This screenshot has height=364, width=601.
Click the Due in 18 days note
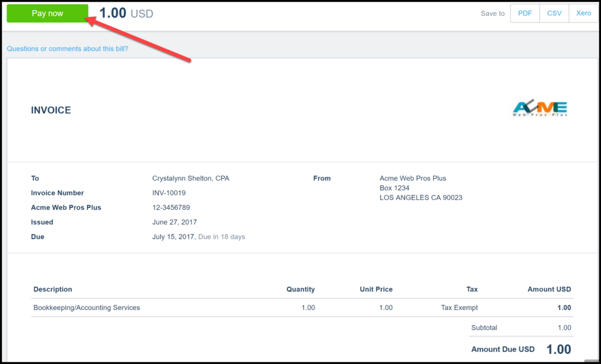[221, 237]
